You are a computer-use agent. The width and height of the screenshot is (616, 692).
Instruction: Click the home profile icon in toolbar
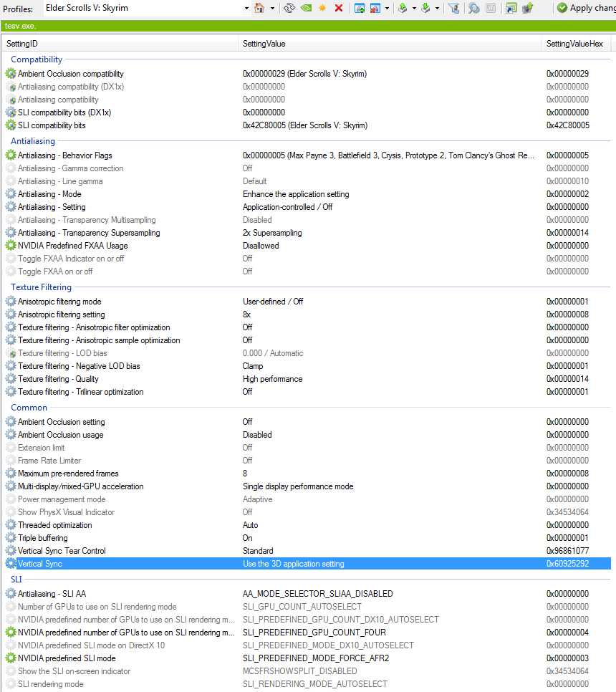point(259,8)
